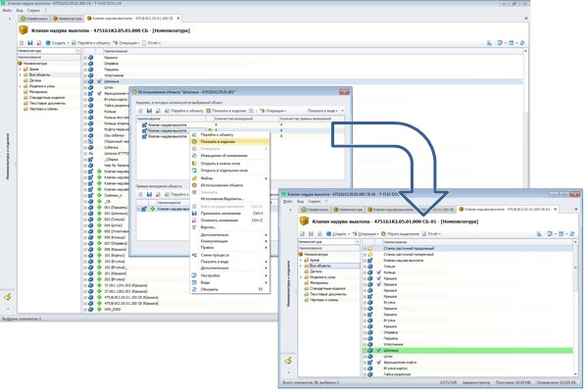Switch to the 'Справочники' tab

pyautogui.click(x=32, y=19)
